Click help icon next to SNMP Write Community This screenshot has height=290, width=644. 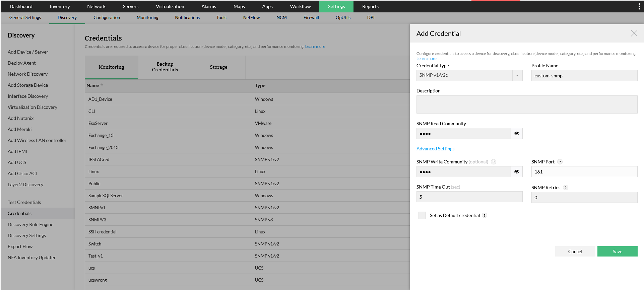[494, 162]
